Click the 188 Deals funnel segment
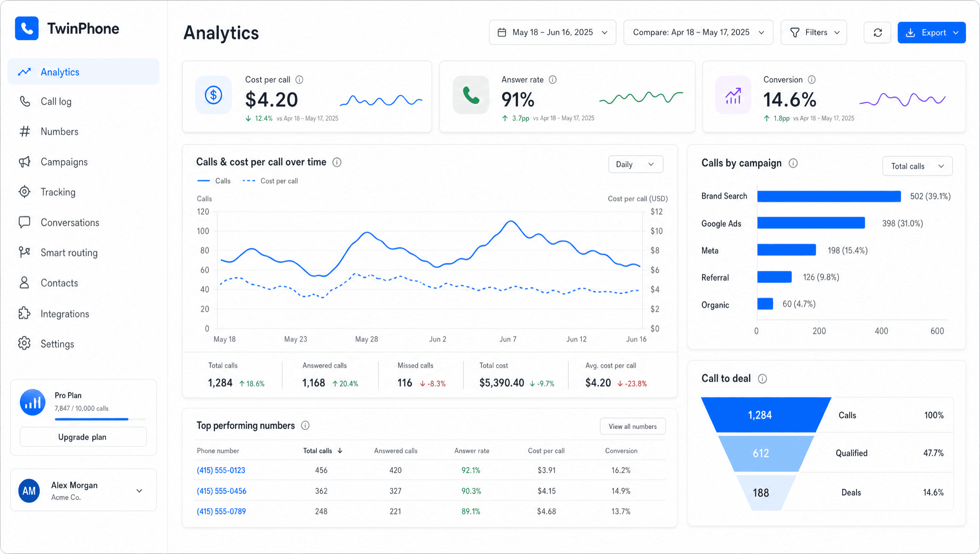 [x=766, y=493]
